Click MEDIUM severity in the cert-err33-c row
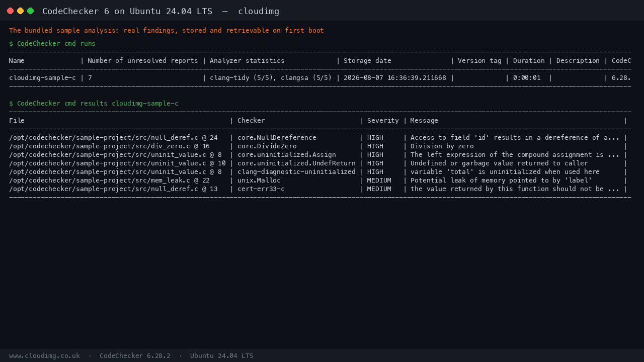The image size is (644, 362). (379, 189)
